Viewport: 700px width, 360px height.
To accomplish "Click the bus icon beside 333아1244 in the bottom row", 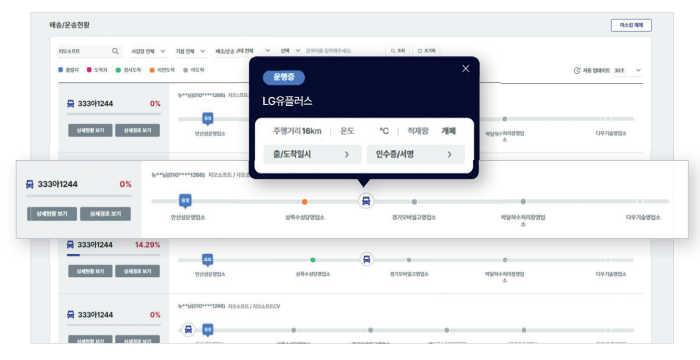I will [x=71, y=314].
